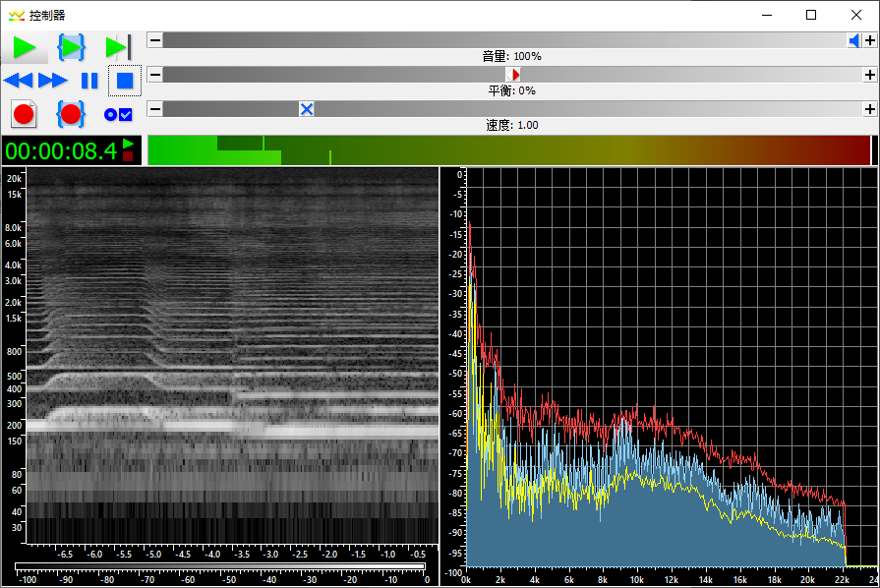Reduce playback speed with the minus button
The image size is (880, 588).
(x=154, y=109)
